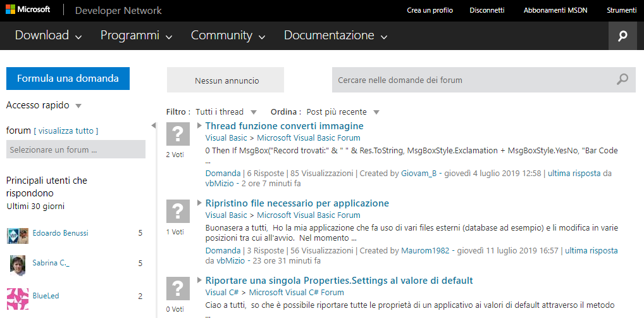Viewport: 644px width, 318px height.
Task: Click Nessun annuncio button
Action: point(225,80)
